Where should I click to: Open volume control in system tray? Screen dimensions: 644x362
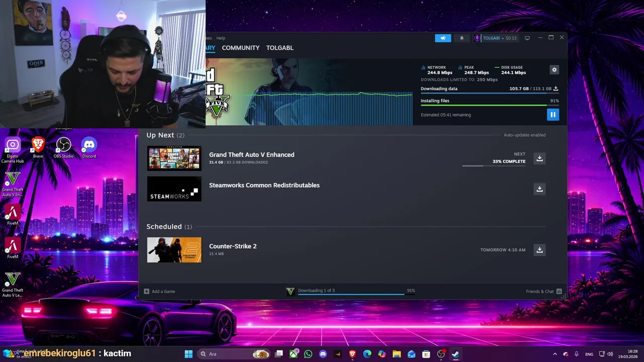[610, 354]
